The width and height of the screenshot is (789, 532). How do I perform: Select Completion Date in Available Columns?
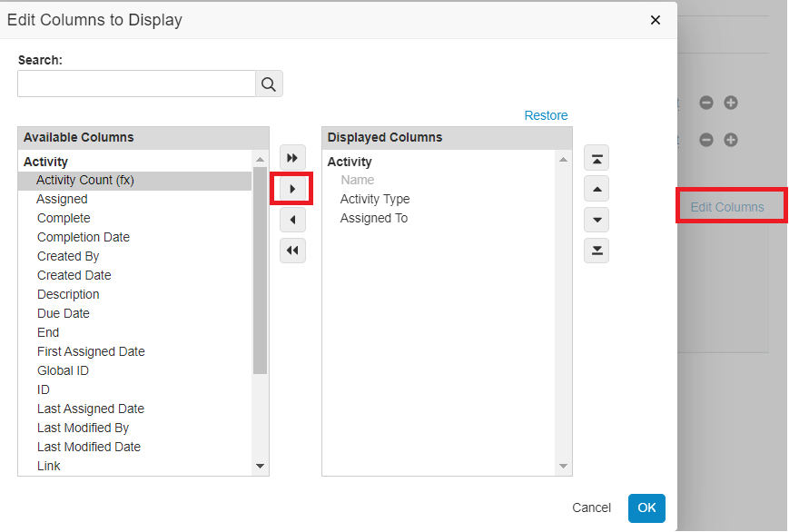coord(84,237)
